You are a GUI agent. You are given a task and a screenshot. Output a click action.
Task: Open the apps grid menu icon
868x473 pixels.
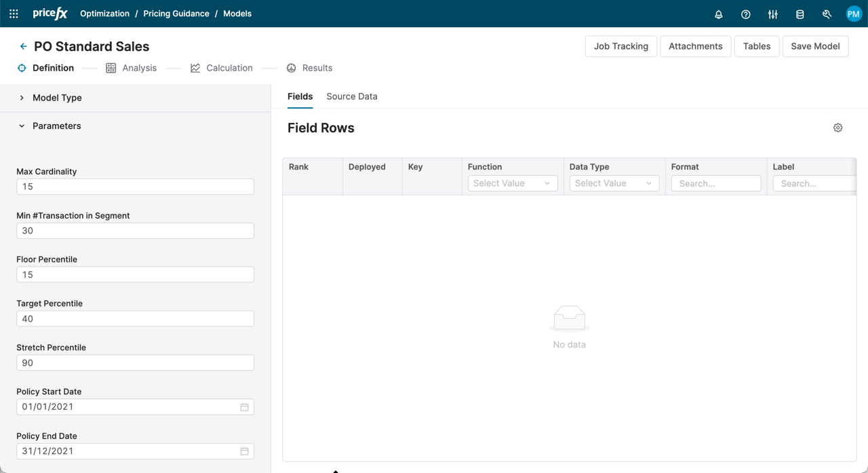pyautogui.click(x=14, y=14)
